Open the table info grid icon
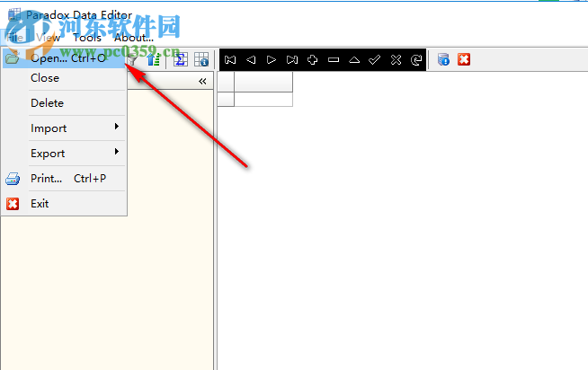 (201, 59)
